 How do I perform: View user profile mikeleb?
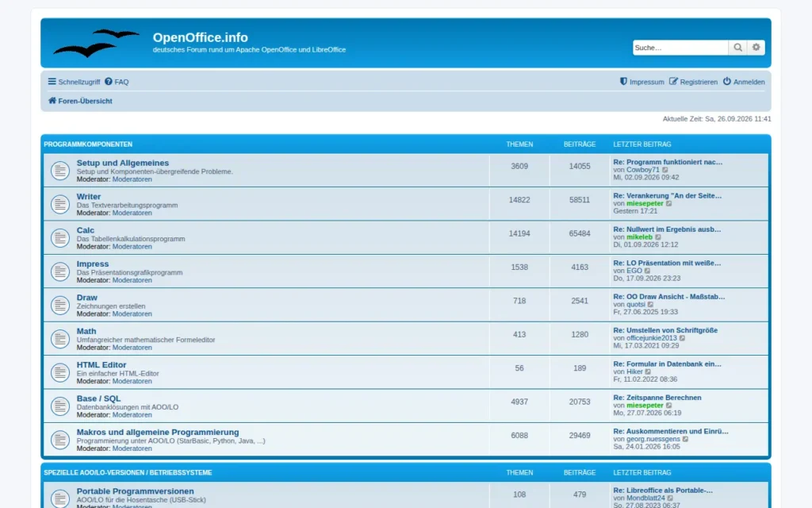click(x=640, y=237)
